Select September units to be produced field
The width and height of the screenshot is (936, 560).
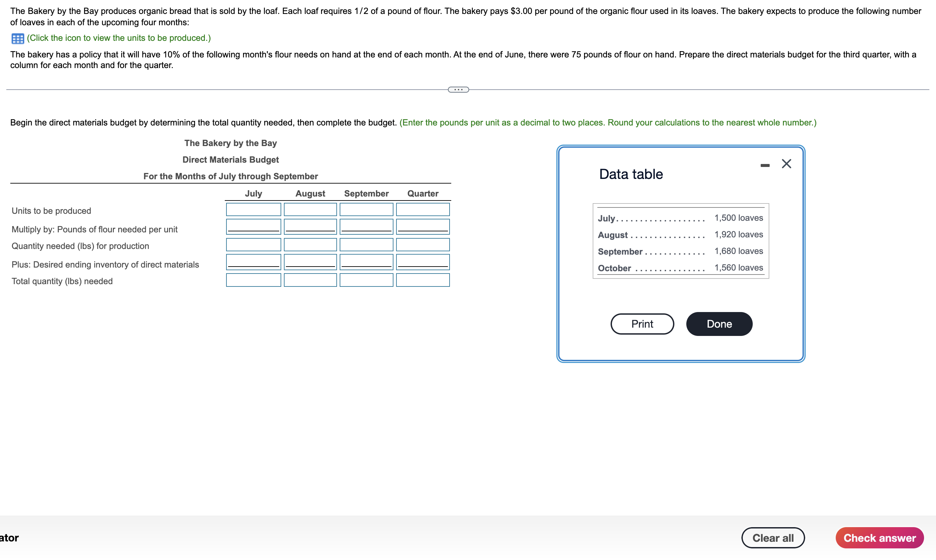coord(366,209)
